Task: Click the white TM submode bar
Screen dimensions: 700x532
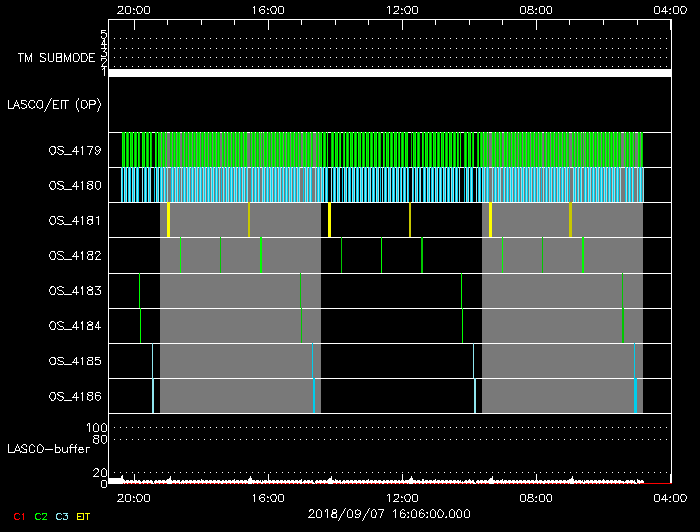Action: tap(389, 73)
